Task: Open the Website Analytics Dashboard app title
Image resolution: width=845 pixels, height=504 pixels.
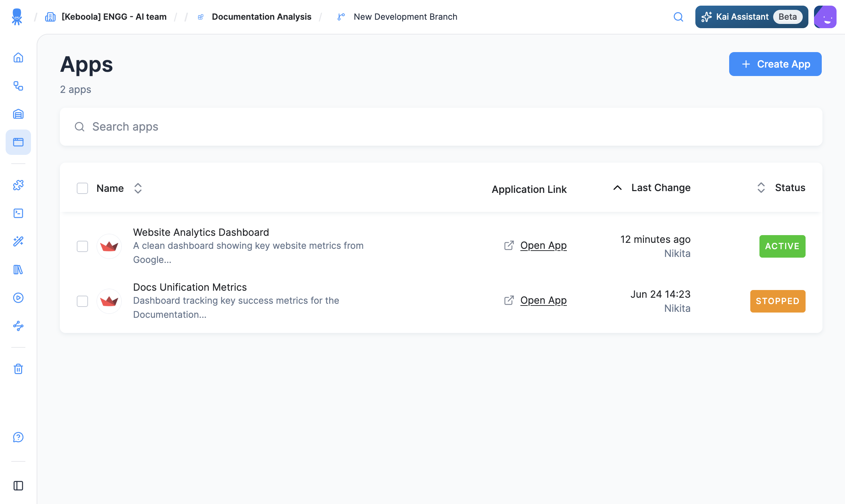Action: coord(201,232)
